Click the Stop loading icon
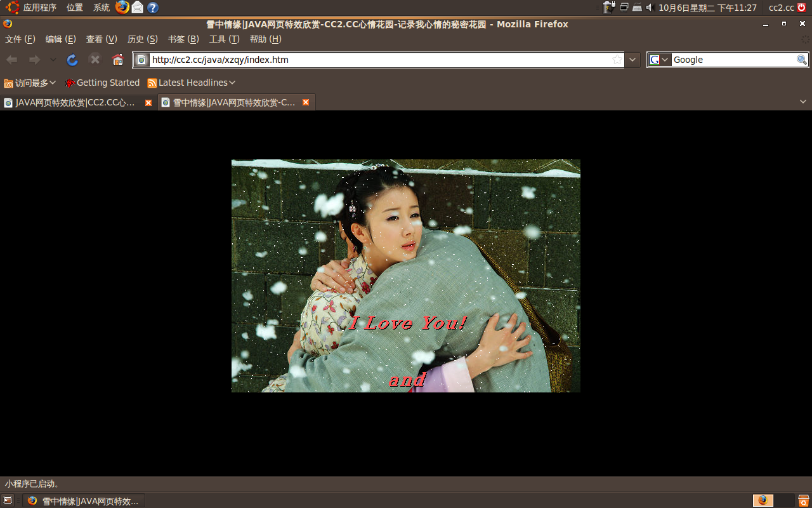The width and height of the screenshot is (812, 508). [x=95, y=60]
